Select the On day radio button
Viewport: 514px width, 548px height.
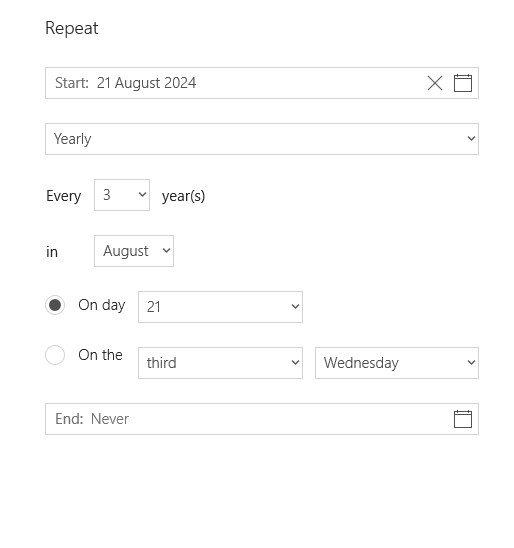coord(55,305)
